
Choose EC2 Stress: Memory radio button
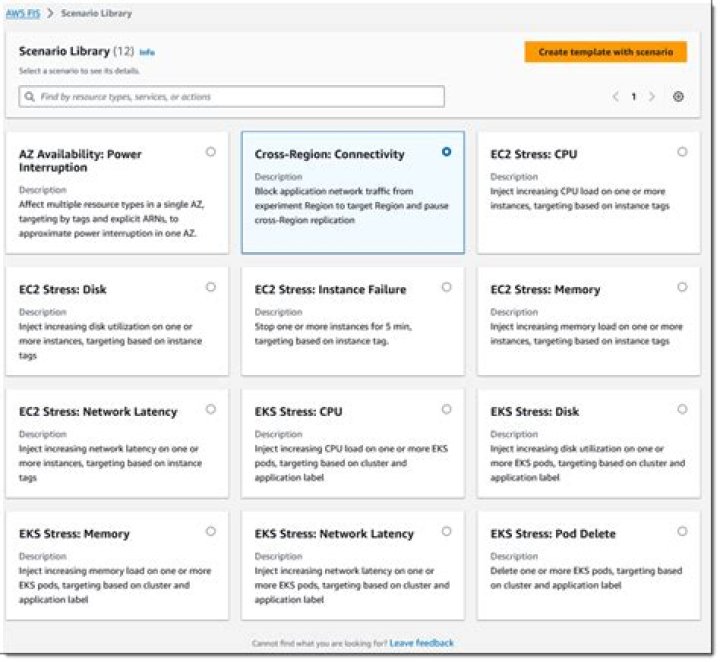click(682, 287)
